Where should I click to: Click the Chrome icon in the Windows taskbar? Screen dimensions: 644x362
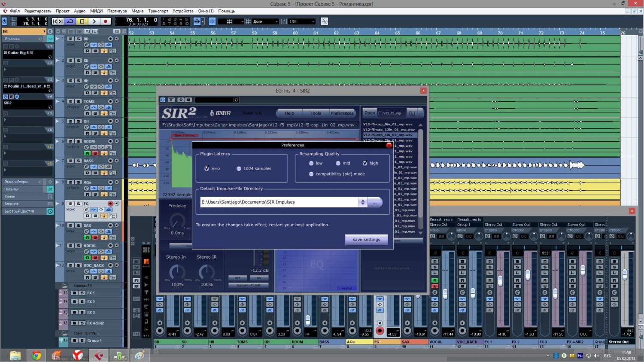click(36, 356)
